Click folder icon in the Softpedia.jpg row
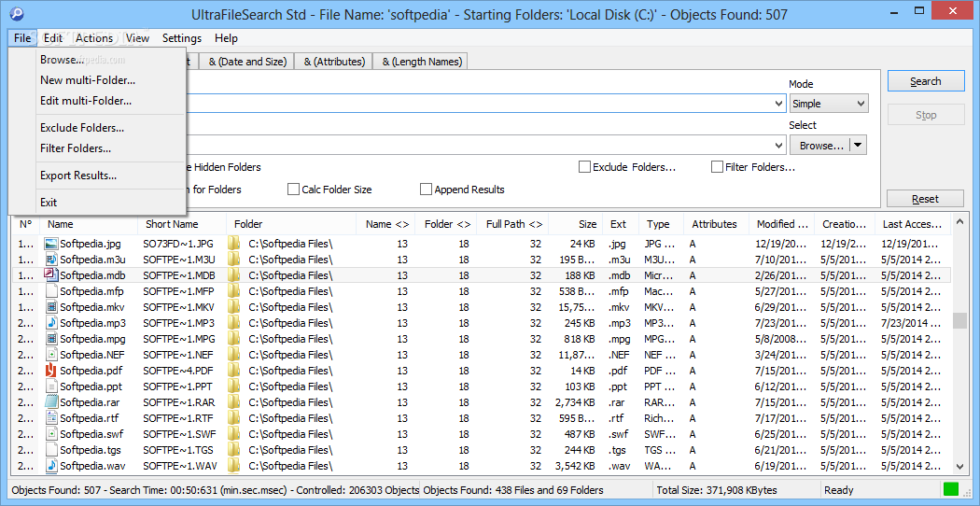980x506 pixels. click(233, 243)
